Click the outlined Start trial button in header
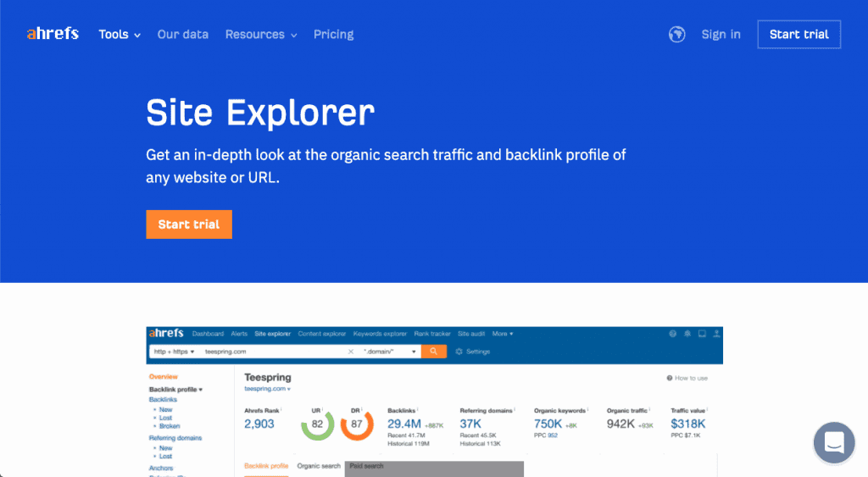This screenshot has width=868, height=477. [x=798, y=34]
